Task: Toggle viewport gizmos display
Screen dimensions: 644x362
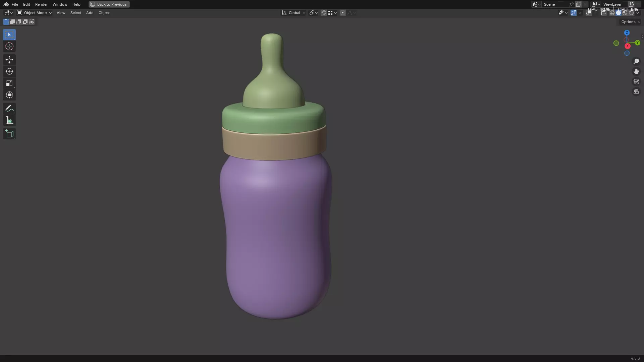Action: click(x=574, y=13)
